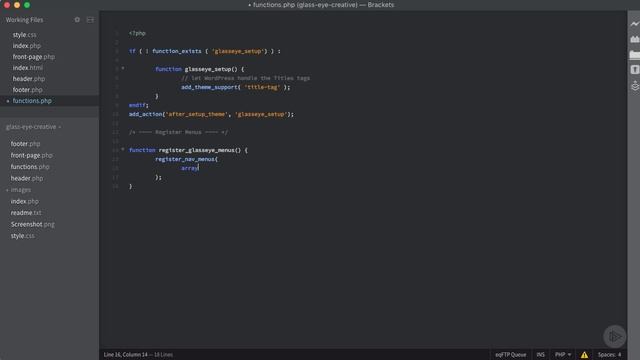This screenshot has width=640, height=360.
Task: Click the rounded-square icon below the folder icon
Action: 634,70
